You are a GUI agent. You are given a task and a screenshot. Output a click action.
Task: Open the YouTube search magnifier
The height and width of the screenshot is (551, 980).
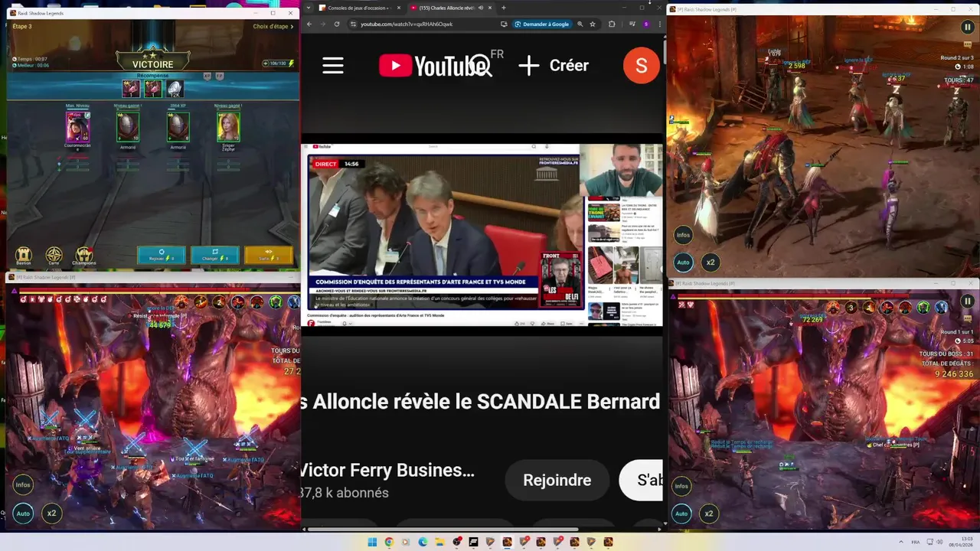481,66
